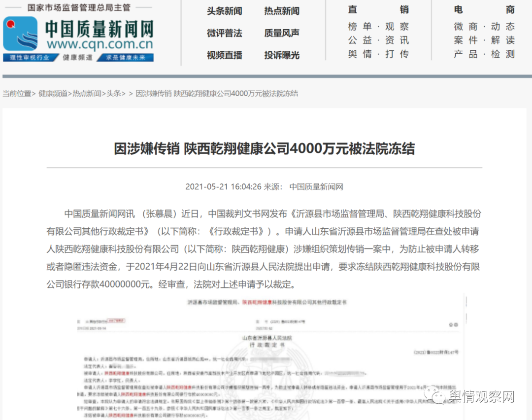Open 舆情·打传 under 直销

pyautogui.click(x=378, y=54)
